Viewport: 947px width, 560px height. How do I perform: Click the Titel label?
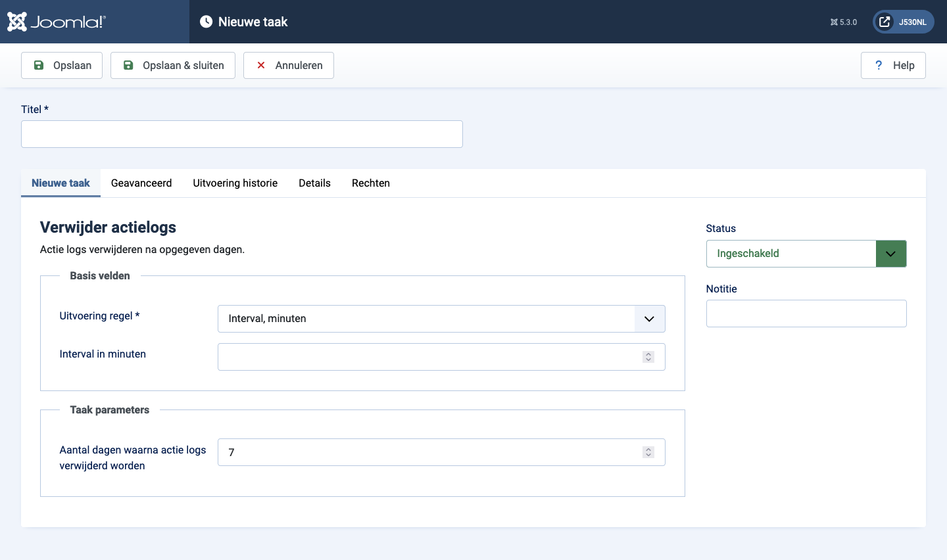click(35, 109)
